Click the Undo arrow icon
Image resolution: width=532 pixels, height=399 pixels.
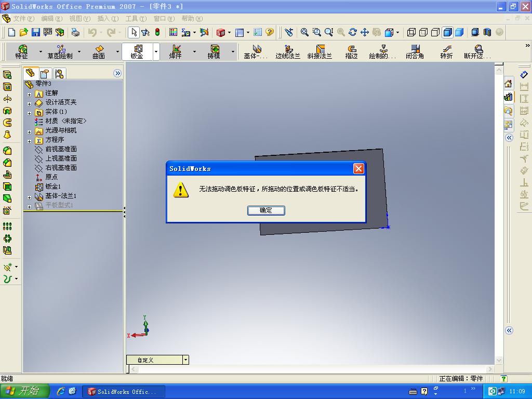[92, 32]
